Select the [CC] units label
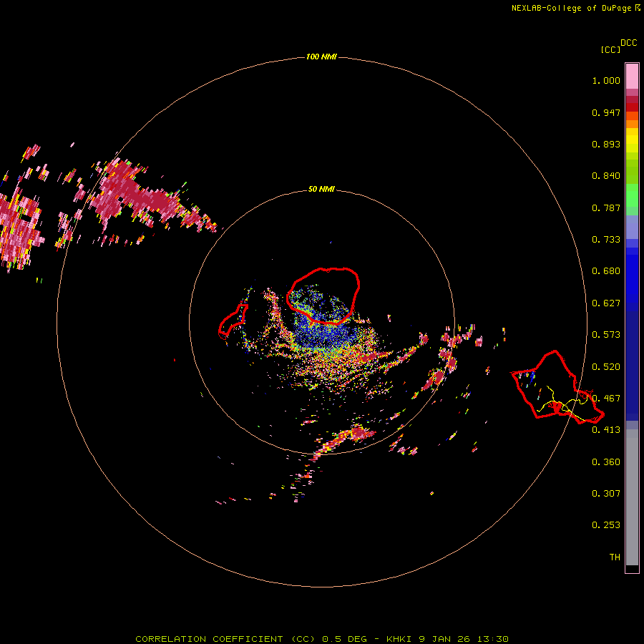 (610, 49)
